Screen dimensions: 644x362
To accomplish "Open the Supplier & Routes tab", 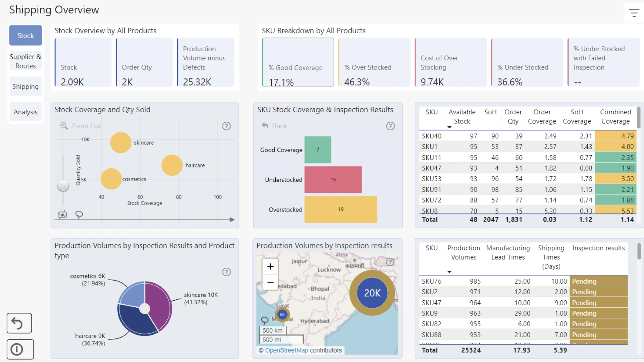I will (25, 61).
